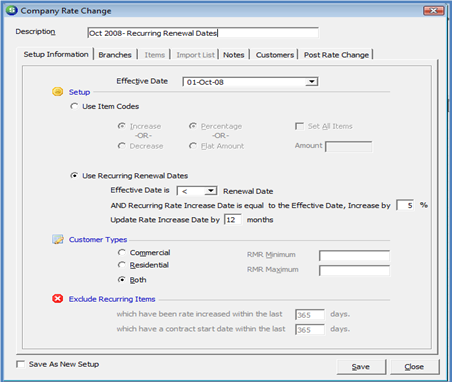The width and height of the screenshot is (452, 382).
Task: Select Use Recurring Renewal Dates option
Action: 74,175
